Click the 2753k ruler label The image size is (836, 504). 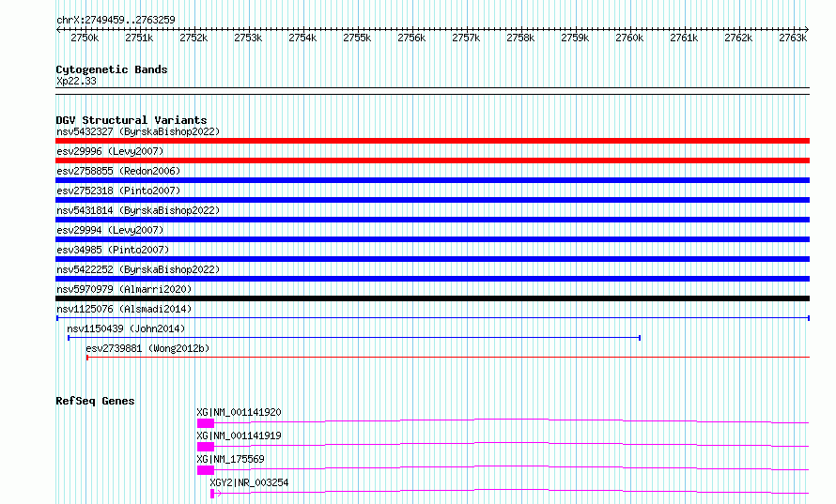point(248,38)
